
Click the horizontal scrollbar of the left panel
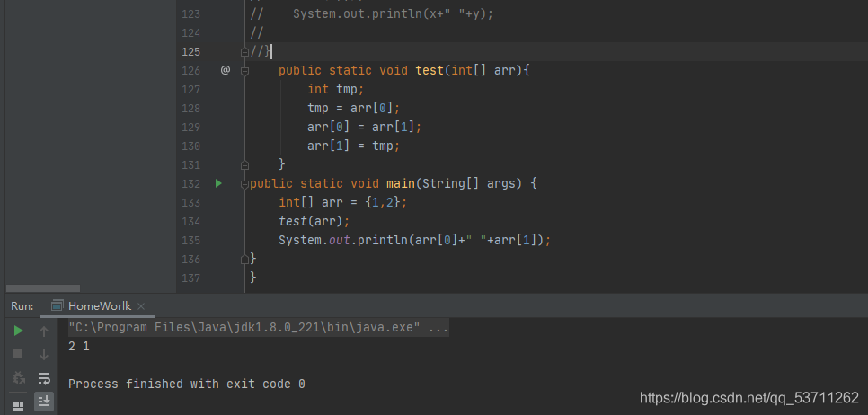tap(43, 288)
